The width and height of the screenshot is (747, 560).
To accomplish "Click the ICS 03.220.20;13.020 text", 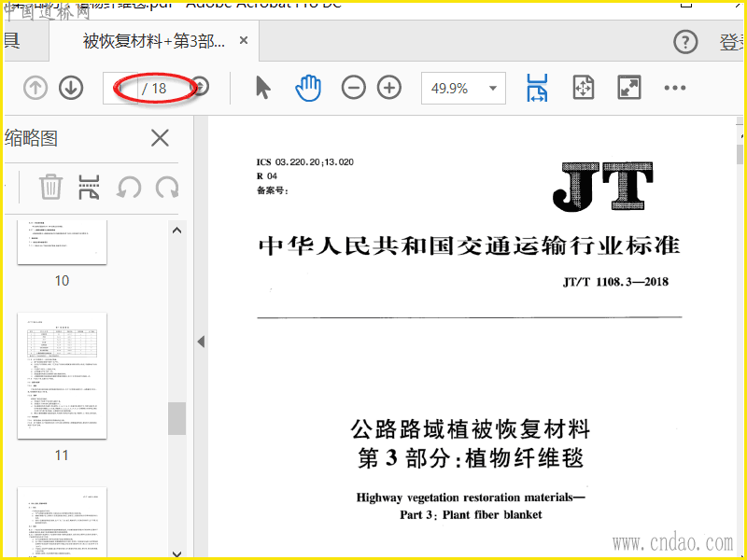I will pos(305,161).
